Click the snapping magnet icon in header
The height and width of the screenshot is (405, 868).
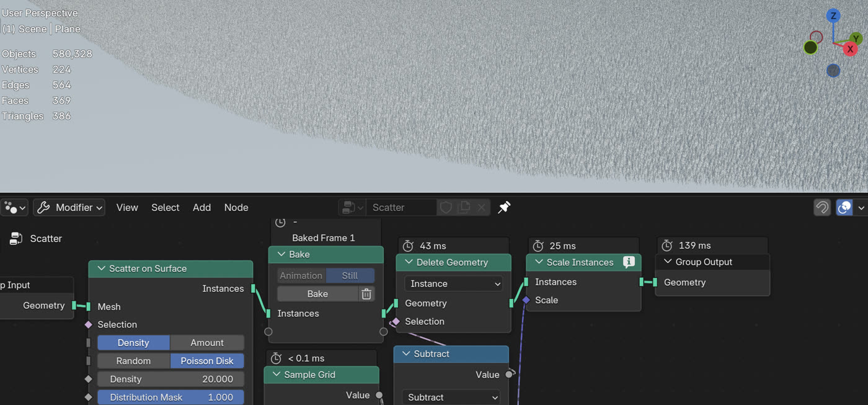[x=821, y=208]
